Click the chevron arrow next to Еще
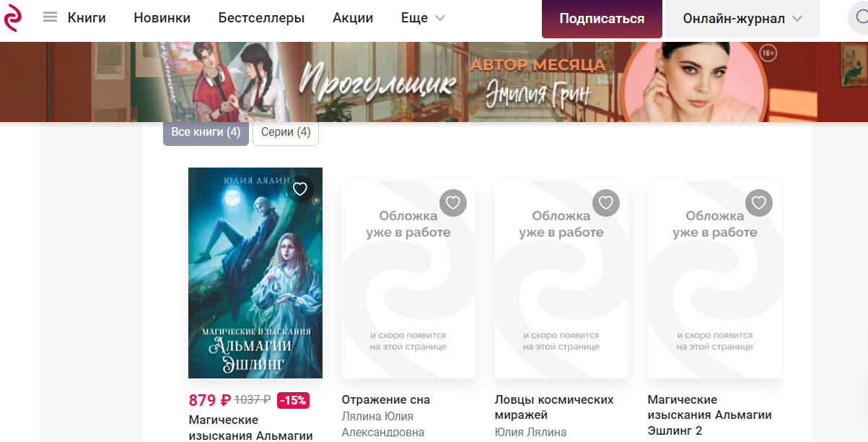The width and height of the screenshot is (868, 442). tap(439, 18)
